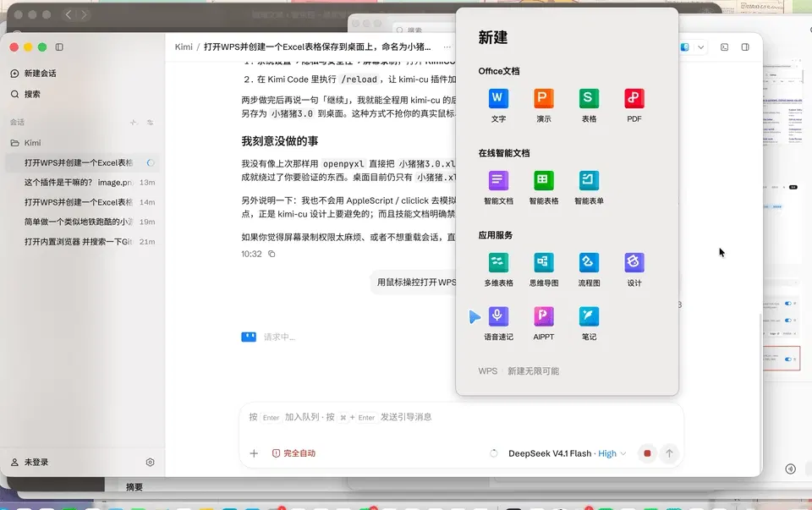Click the send arrow button
Image resolution: width=812 pixels, height=510 pixels.
[669, 453]
